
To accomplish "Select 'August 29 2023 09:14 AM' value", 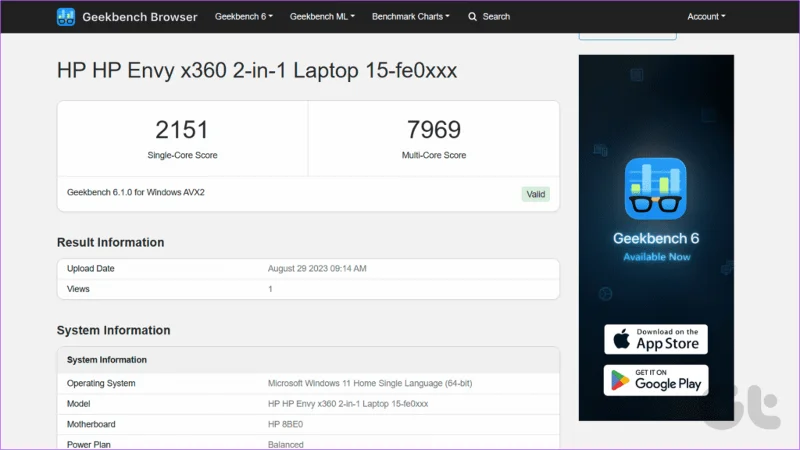I will pyautogui.click(x=317, y=268).
